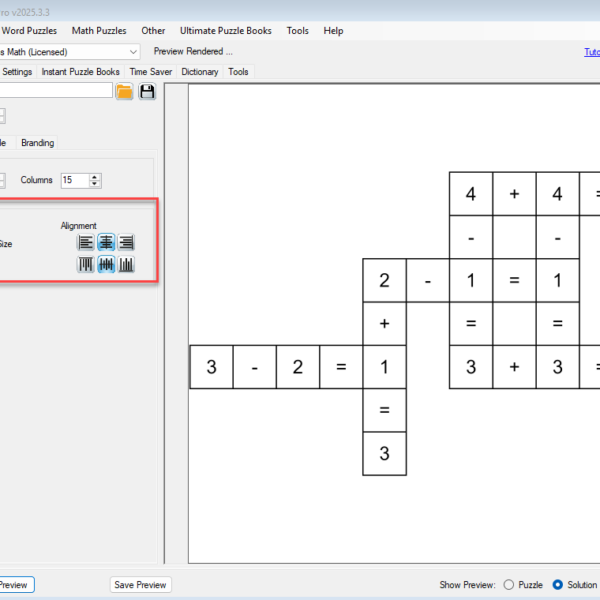Open the Help menu
This screenshot has width=600, height=600.
click(x=333, y=31)
